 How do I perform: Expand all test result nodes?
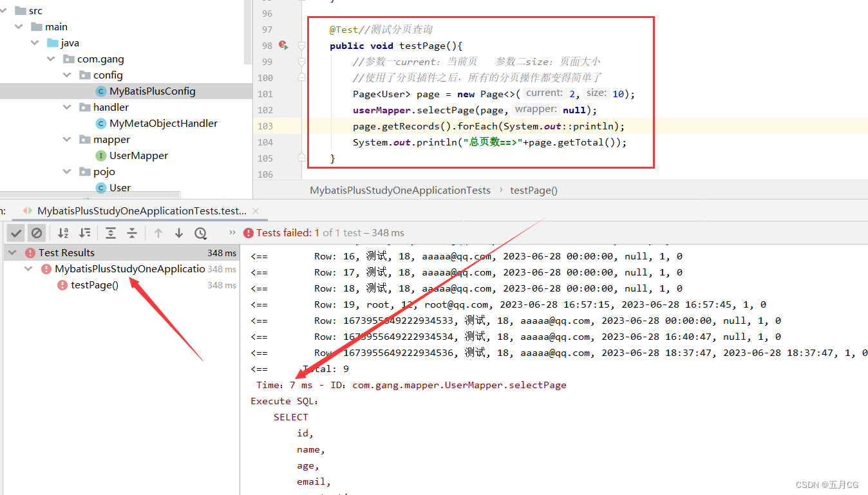click(111, 233)
